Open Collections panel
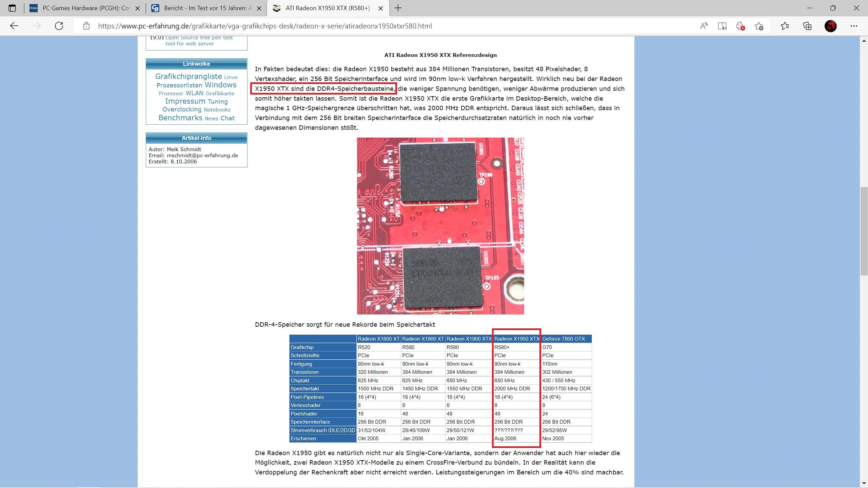The image size is (868, 488). pos(807,26)
